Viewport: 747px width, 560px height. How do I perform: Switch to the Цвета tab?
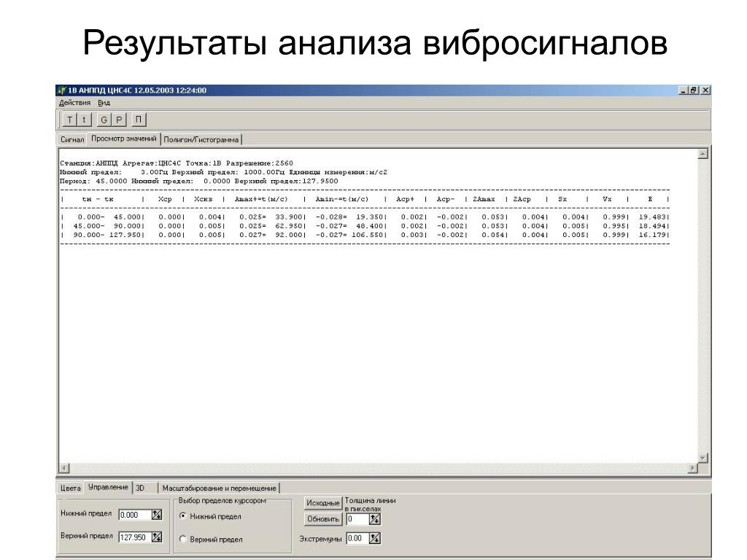tap(71, 488)
